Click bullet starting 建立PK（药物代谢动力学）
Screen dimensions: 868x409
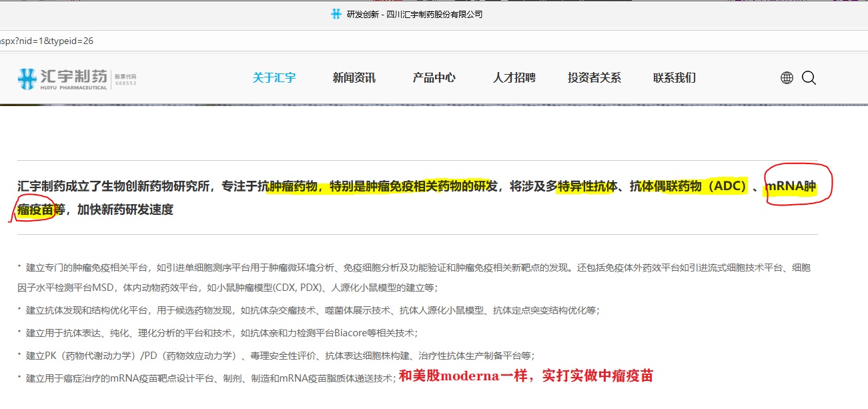(x=276, y=356)
